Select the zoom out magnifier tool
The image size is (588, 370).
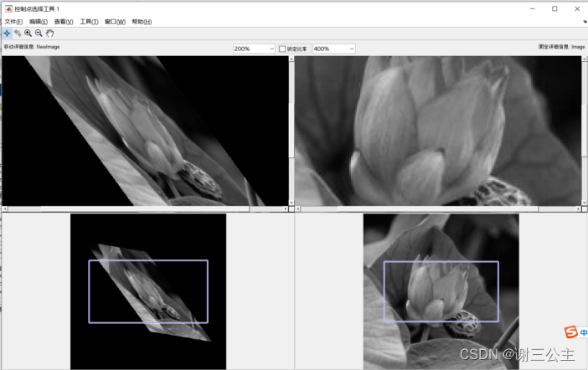[x=39, y=33]
